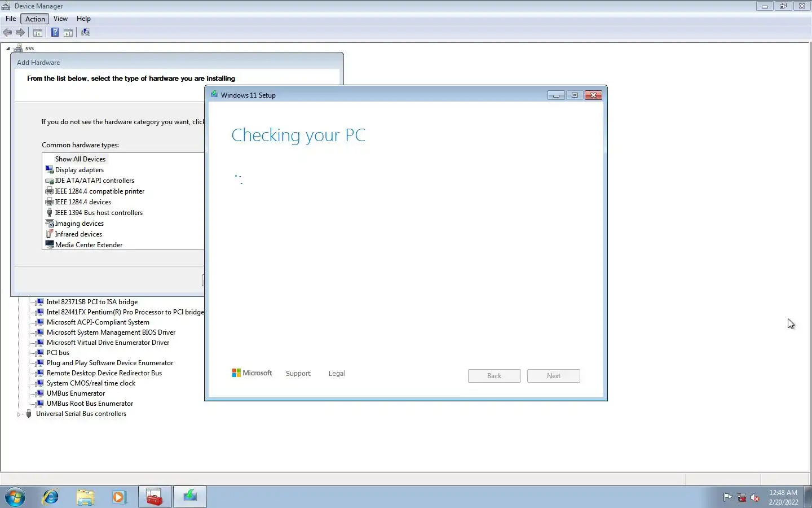Select Intel 82371SB PCI to ISA bridge
The width and height of the screenshot is (812, 508).
(x=92, y=302)
